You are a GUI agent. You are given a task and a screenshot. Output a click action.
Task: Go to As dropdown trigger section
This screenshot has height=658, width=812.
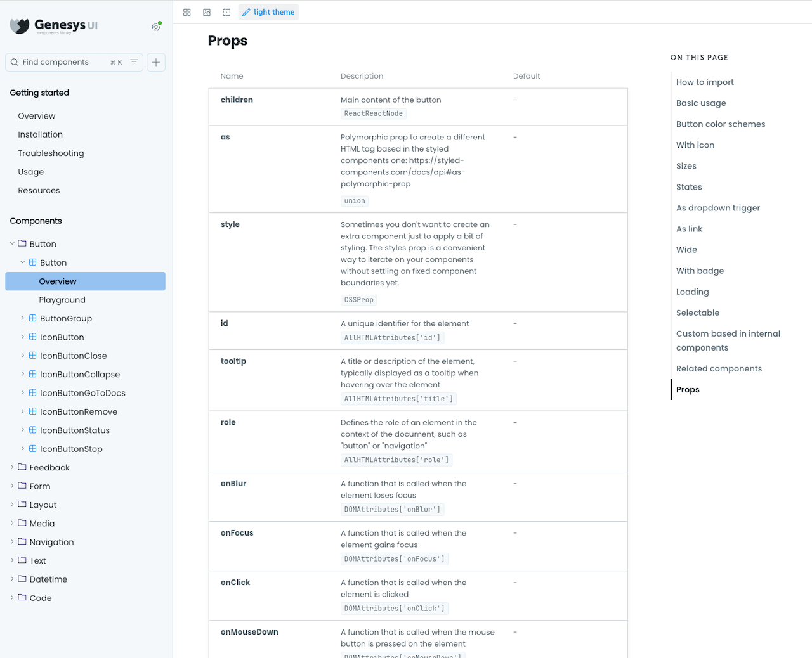click(x=718, y=208)
